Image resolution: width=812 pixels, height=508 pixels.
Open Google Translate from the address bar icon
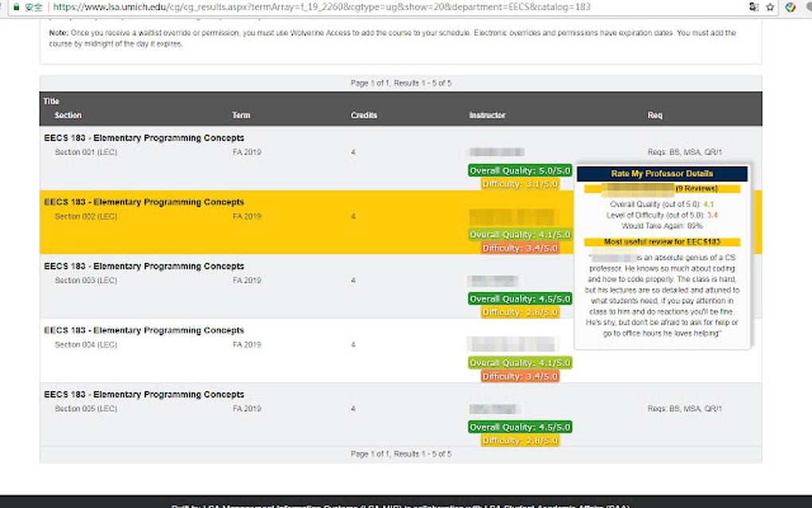pyautogui.click(x=753, y=7)
